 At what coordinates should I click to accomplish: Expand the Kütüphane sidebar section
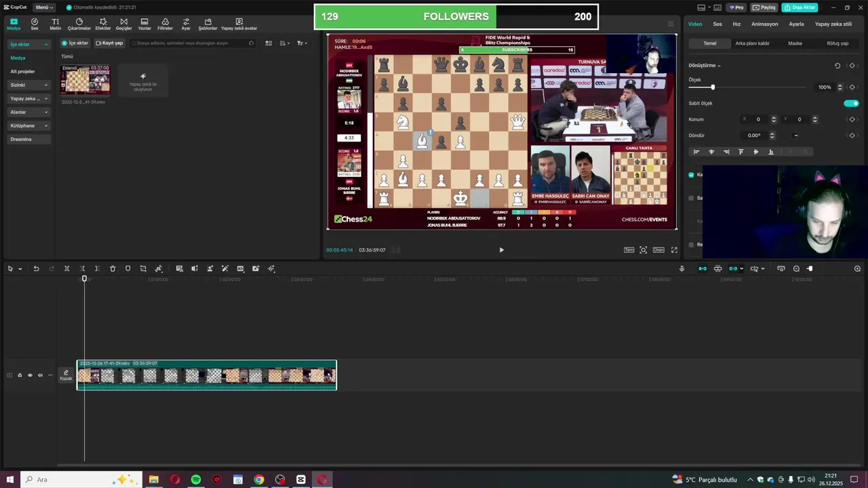pos(29,125)
